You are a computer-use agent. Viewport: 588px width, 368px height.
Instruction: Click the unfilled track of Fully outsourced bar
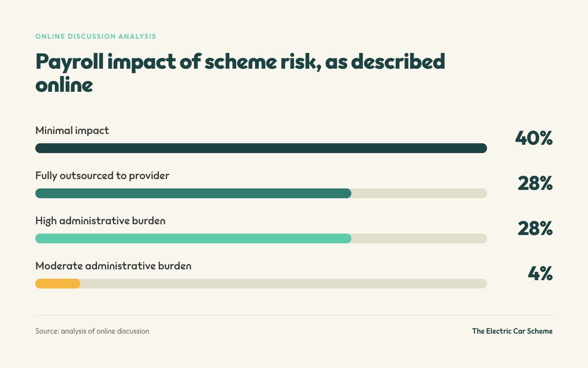coord(419,193)
